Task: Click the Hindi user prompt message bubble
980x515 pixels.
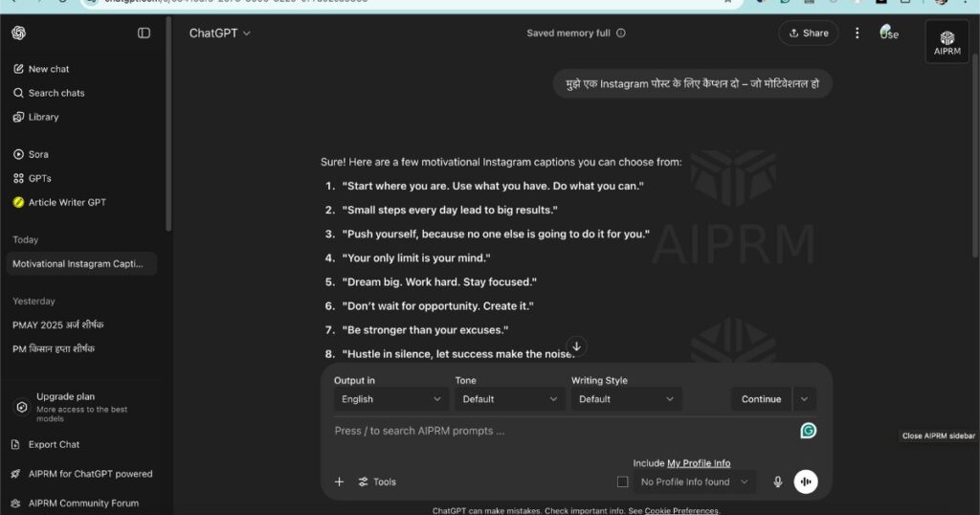Action: 693,83
